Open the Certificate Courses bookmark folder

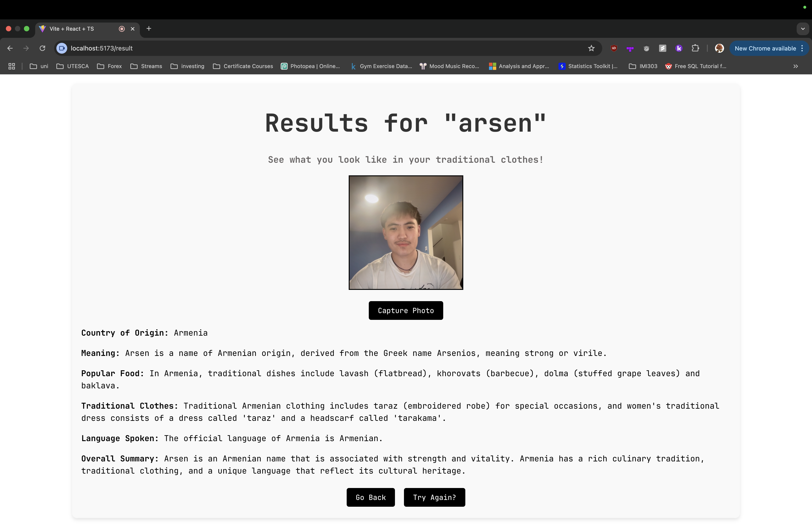point(243,66)
